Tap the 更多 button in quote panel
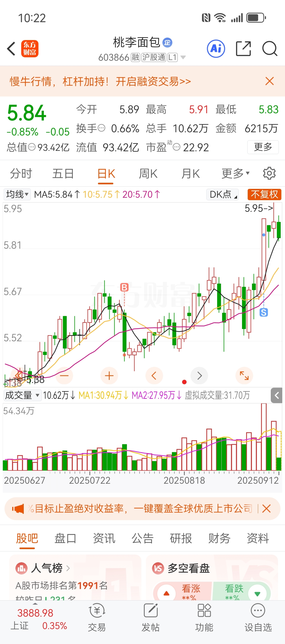The width and height of the screenshot is (285, 644). pos(263,147)
